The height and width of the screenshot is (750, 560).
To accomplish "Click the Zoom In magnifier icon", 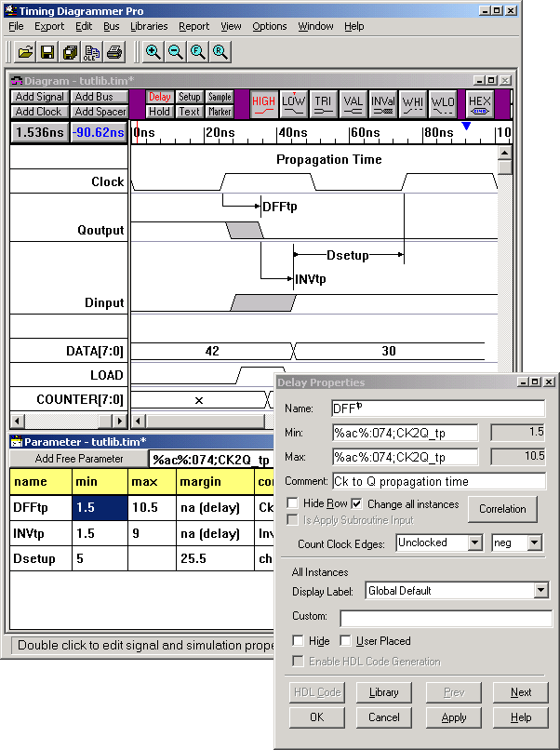I will [x=153, y=52].
